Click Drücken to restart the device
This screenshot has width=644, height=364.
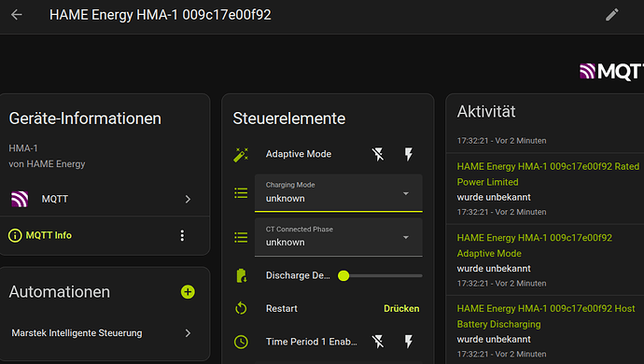pos(401,309)
